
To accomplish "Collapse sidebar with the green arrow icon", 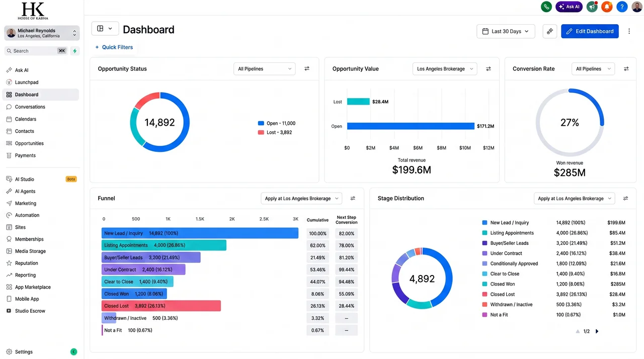I will click(x=74, y=352).
